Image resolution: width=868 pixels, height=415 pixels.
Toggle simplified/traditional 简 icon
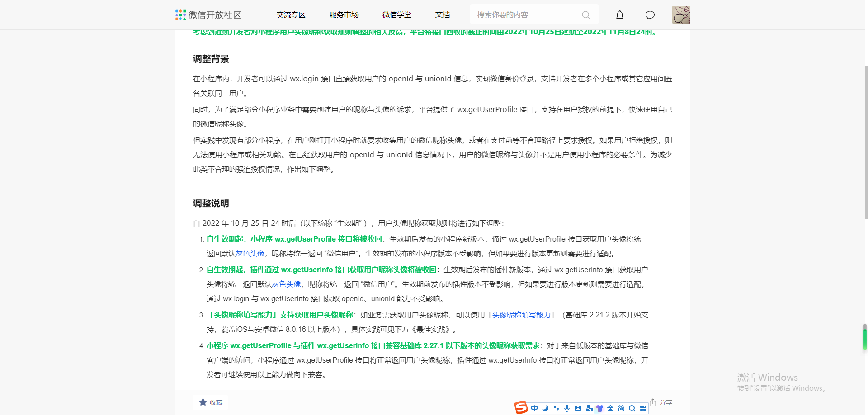click(621, 408)
